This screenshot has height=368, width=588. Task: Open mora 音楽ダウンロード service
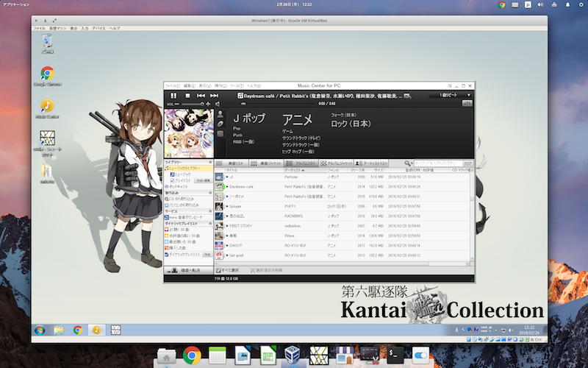coord(184,217)
